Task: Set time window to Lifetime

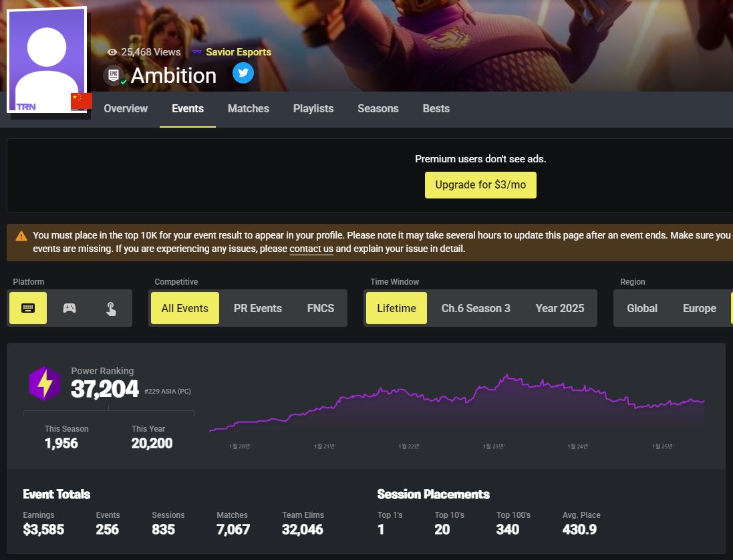Action: [396, 308]
